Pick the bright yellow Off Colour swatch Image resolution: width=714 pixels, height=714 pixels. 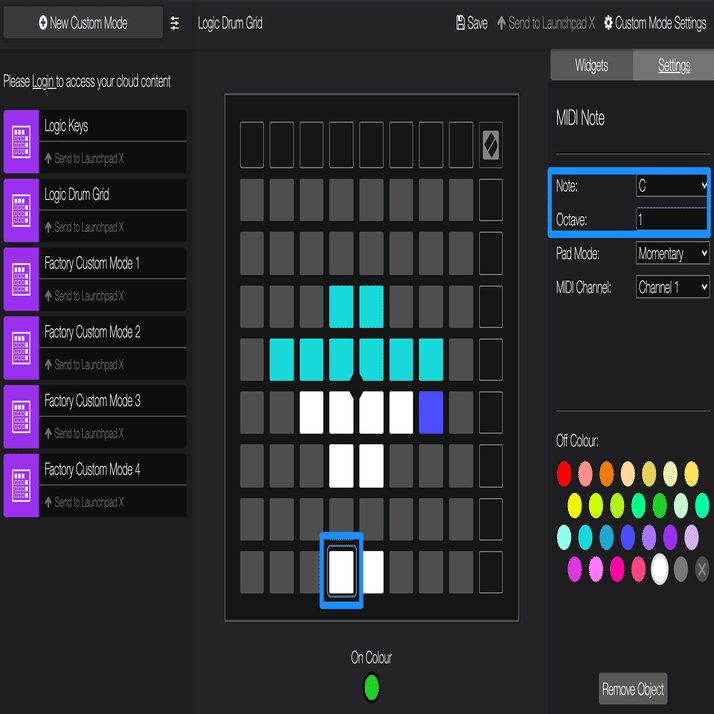(x=574, y=505)
